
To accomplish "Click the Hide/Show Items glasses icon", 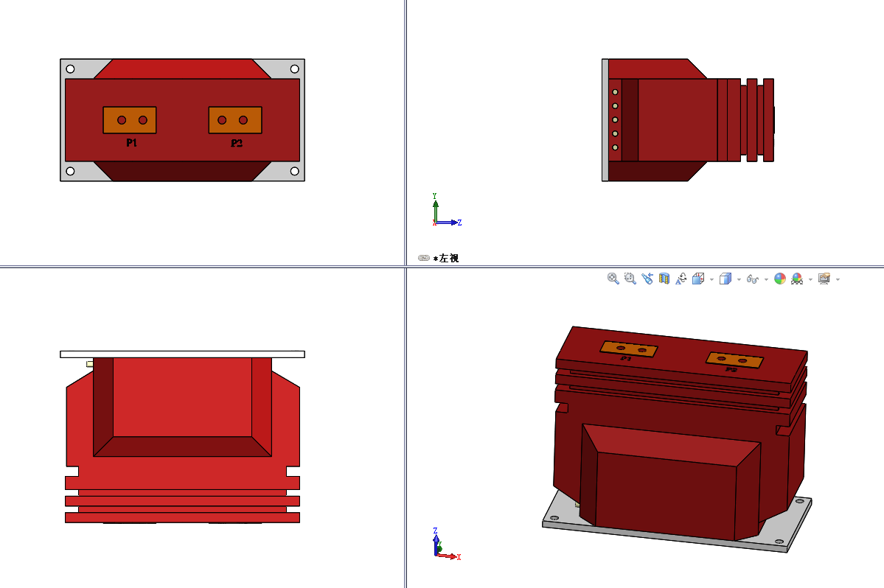I will (x=753, y=279).
